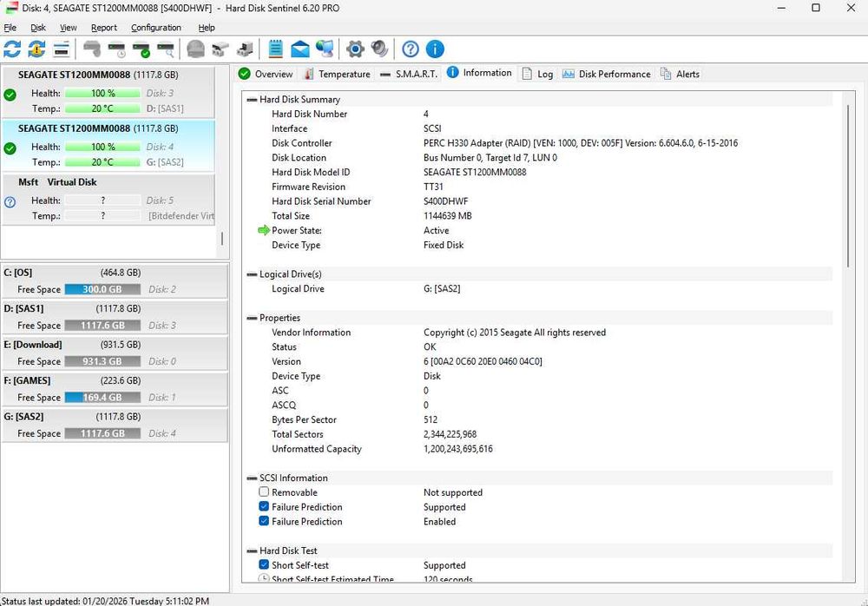Click the globe with monitor network icon
Image resolution: width=868 pixels, height=606 pixels.
[x=325, y=49]
